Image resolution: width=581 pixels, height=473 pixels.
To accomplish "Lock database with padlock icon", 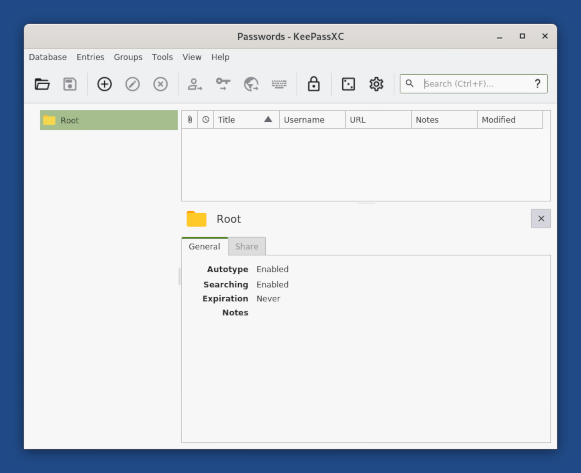I will click(313, 84).
